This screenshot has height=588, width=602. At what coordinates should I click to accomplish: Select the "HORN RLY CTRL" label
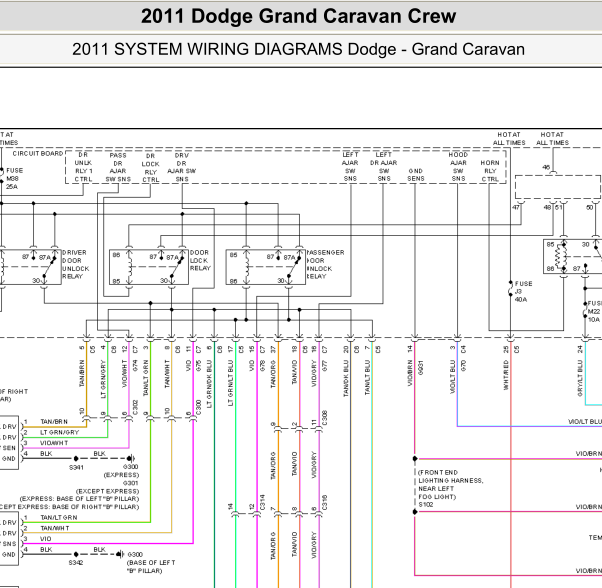tap(490, 171)
